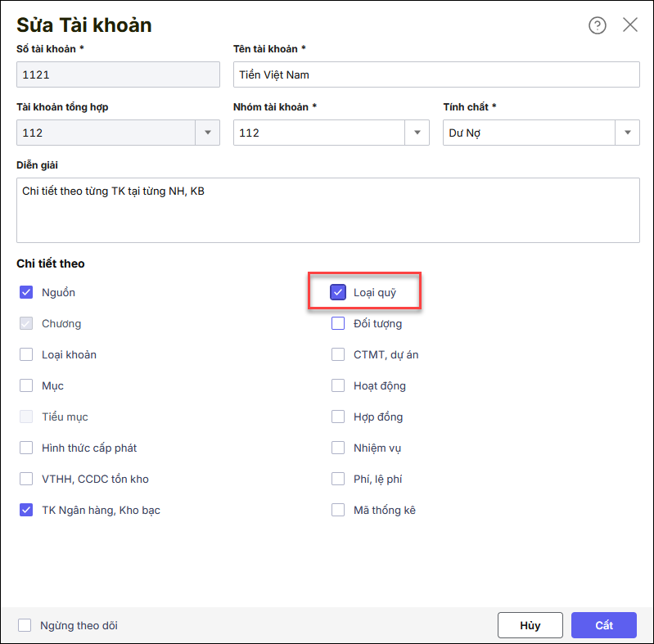This screenshot has width=654, height=644.
Task: Uncheck TK Ngân hàng, Kho bạc
Action: click(26, 510)
